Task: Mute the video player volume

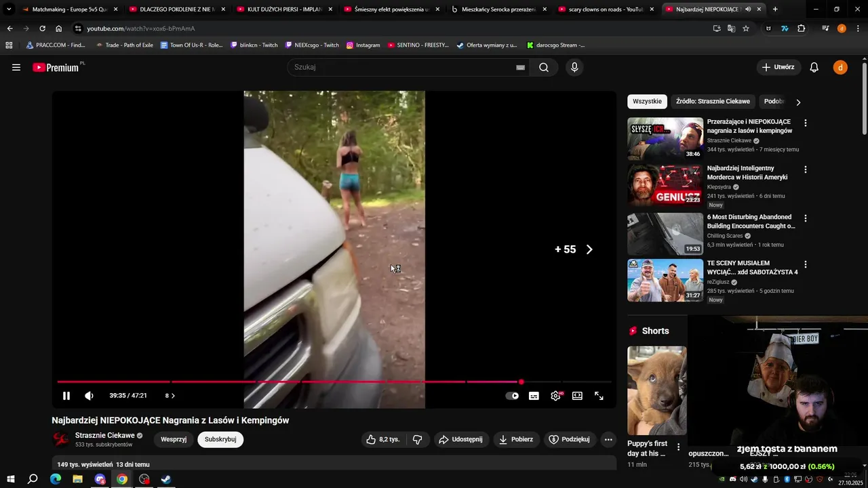Action: [89, 396]
